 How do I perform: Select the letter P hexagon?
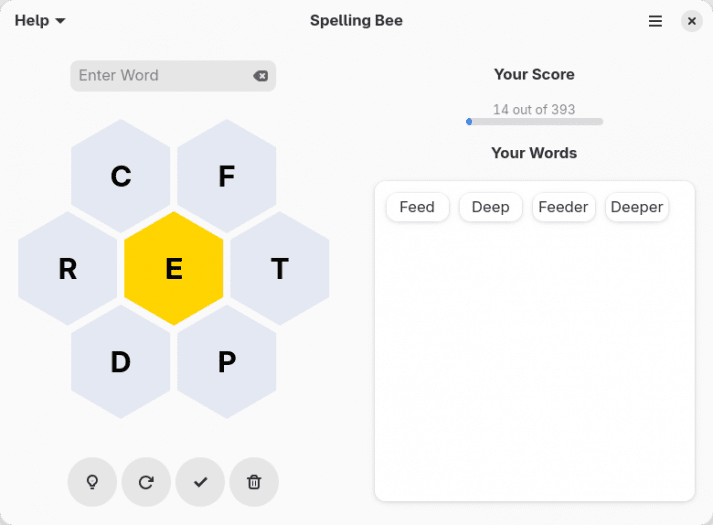[226, 361]
